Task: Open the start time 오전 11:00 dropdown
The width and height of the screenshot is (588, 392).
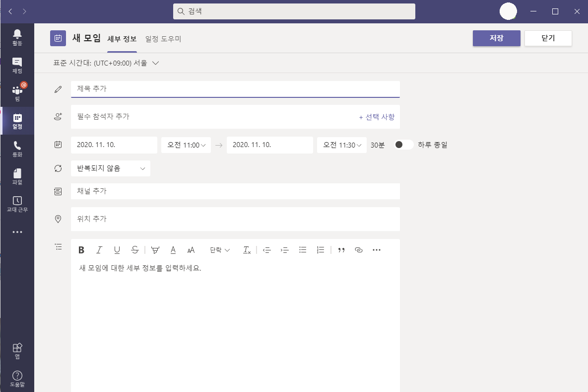Action: coord(186,145)
